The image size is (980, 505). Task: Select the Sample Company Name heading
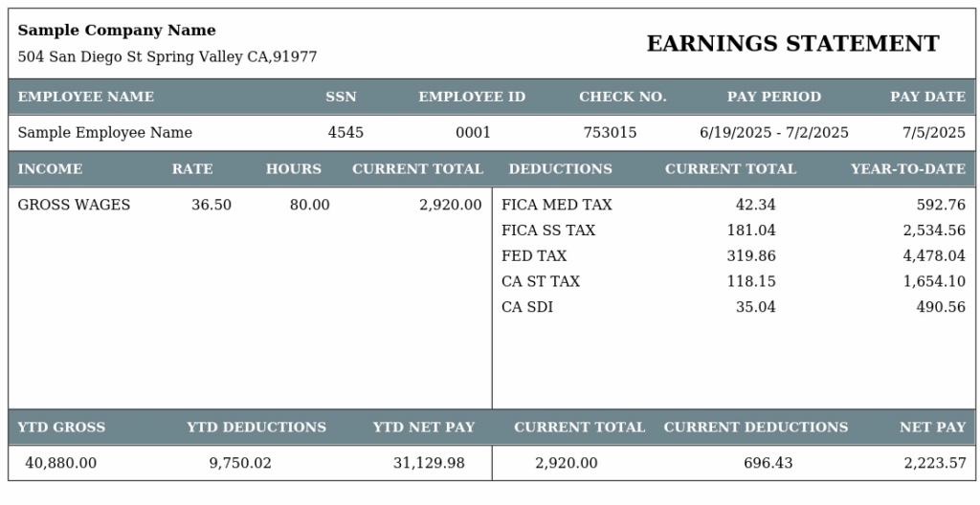(117, 31)
